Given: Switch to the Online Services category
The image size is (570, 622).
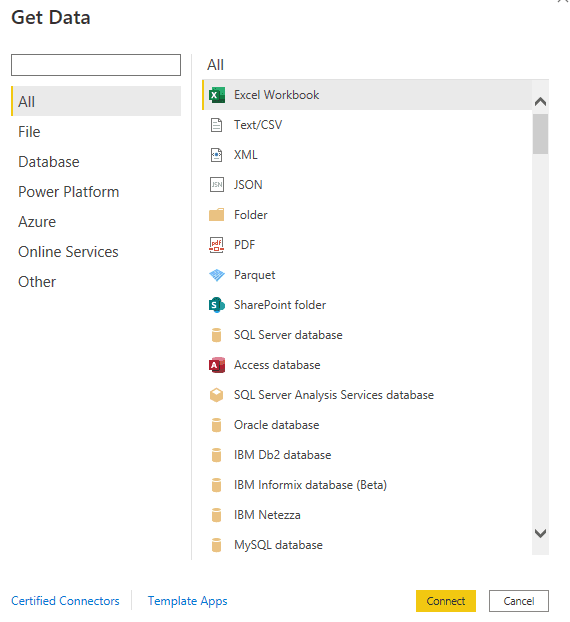Looking at the screenshot, I should point(96,252).
